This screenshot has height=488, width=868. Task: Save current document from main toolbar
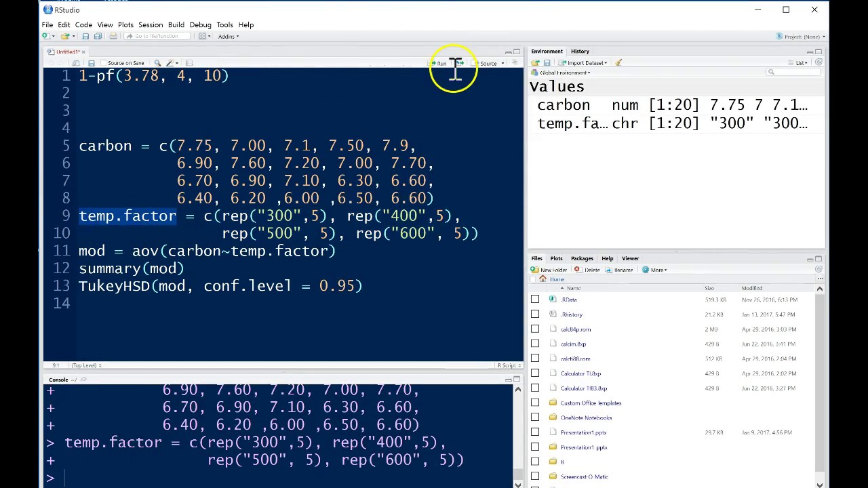tap(85, 37)
